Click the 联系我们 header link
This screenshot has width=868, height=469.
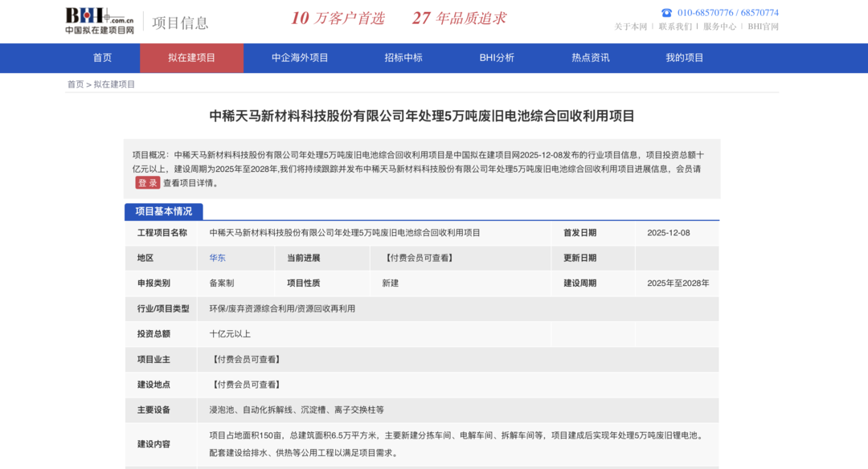point(675,27)
